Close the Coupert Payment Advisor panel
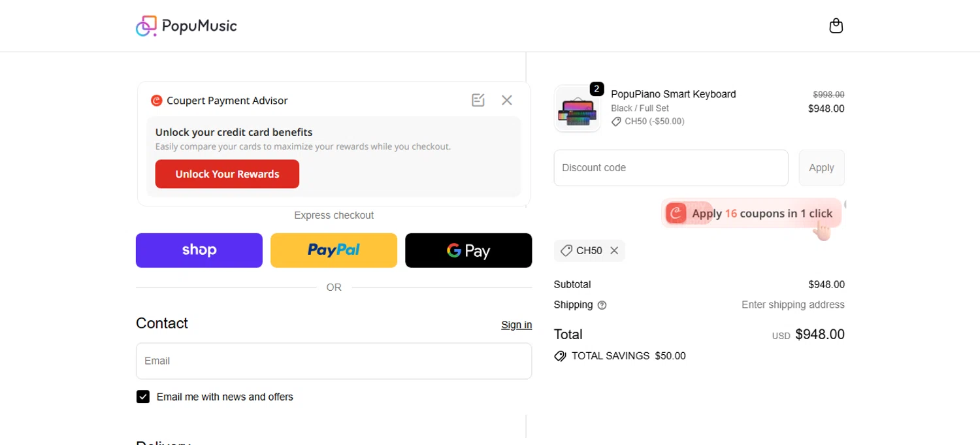Viewport: 980px width, 445px height. click(507, 100)
